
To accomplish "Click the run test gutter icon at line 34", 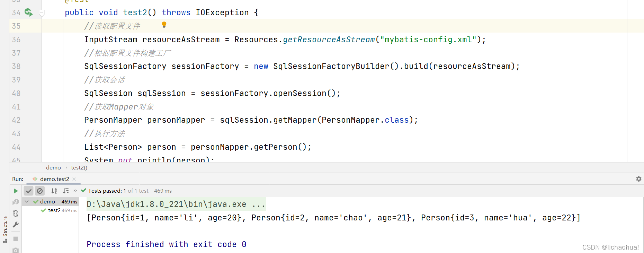I will pos(29,12).
